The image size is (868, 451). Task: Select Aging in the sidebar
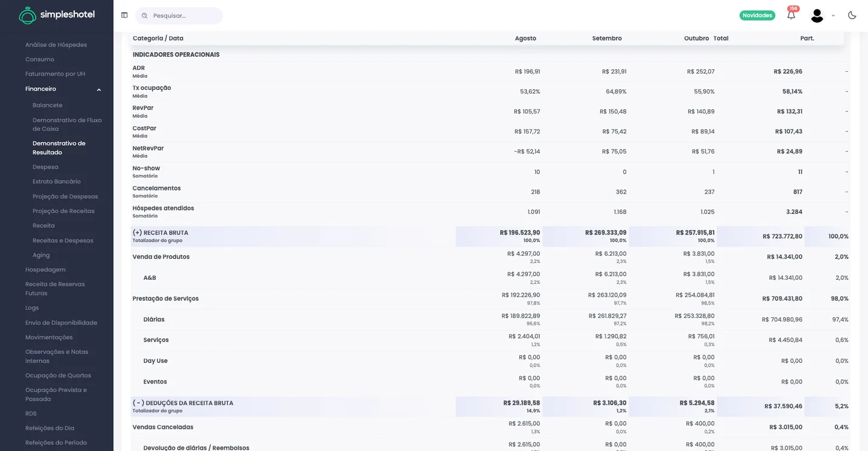pos(41,255)
